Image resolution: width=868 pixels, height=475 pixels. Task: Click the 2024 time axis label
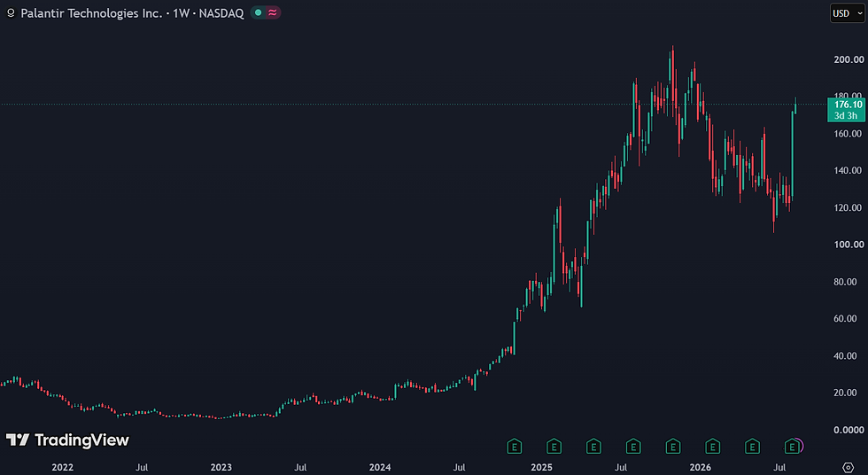click(x=380, y=467)
